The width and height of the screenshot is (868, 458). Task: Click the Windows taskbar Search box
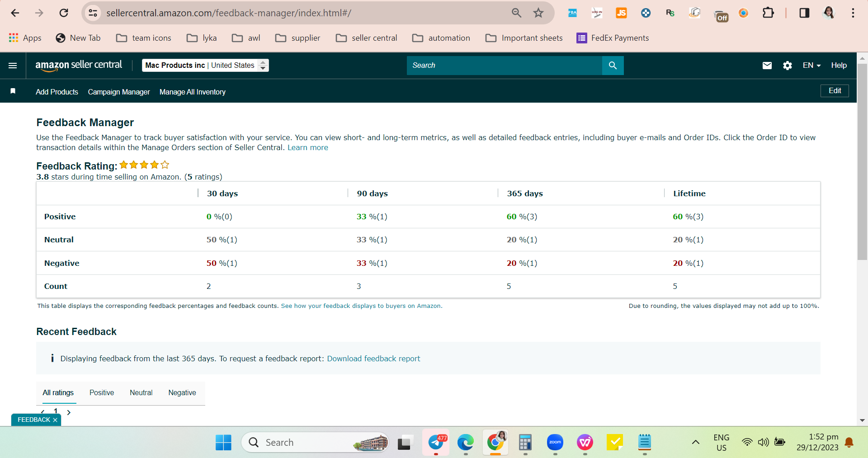[315, 443]
